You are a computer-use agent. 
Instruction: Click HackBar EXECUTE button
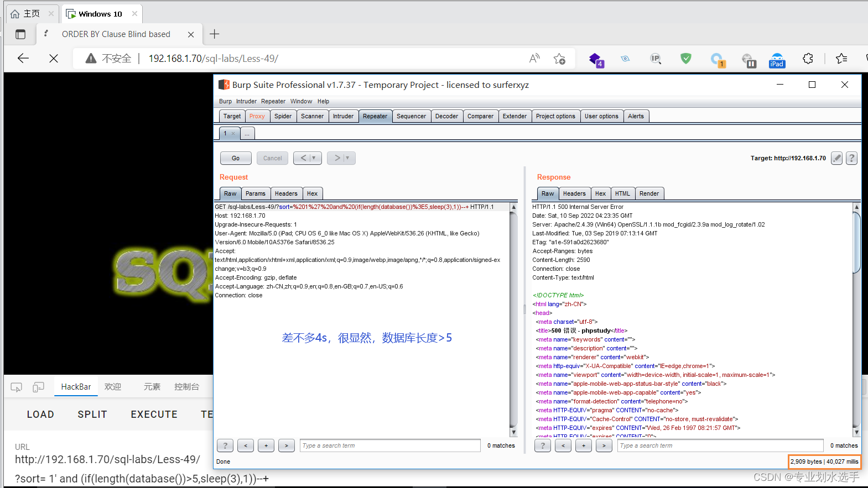[154, 414]
